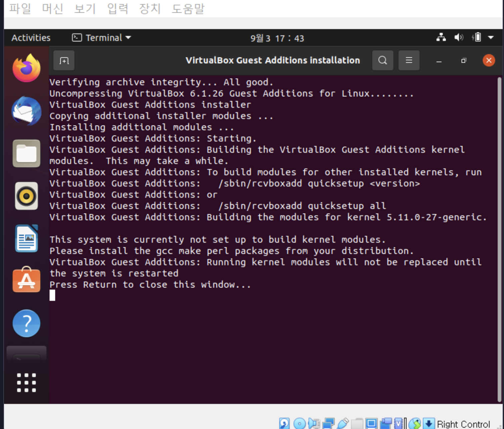Click VirtualBox recording status icon

click(x=386, y=424)
